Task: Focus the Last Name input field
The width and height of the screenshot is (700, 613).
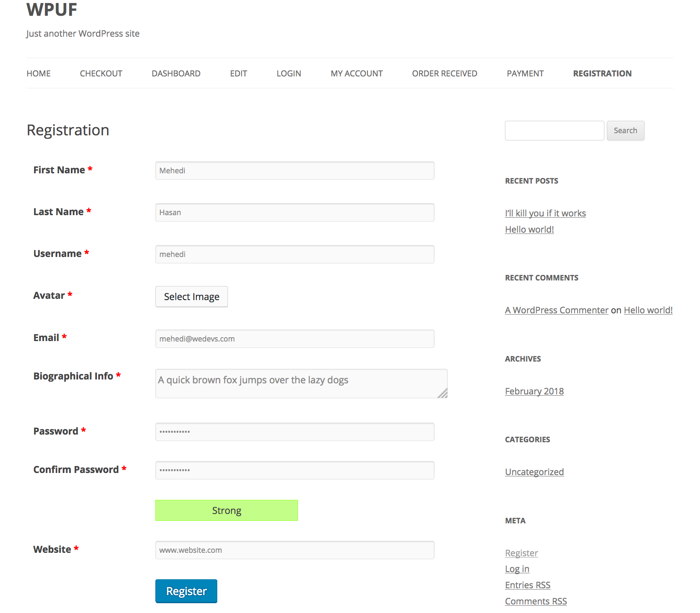Action: pos(295,212)
